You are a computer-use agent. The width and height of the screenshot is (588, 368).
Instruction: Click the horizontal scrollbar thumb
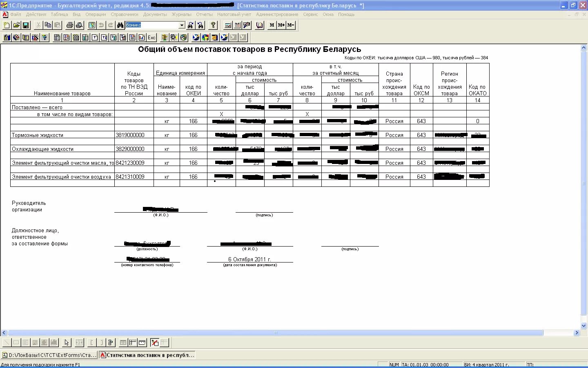coord(276,333)
